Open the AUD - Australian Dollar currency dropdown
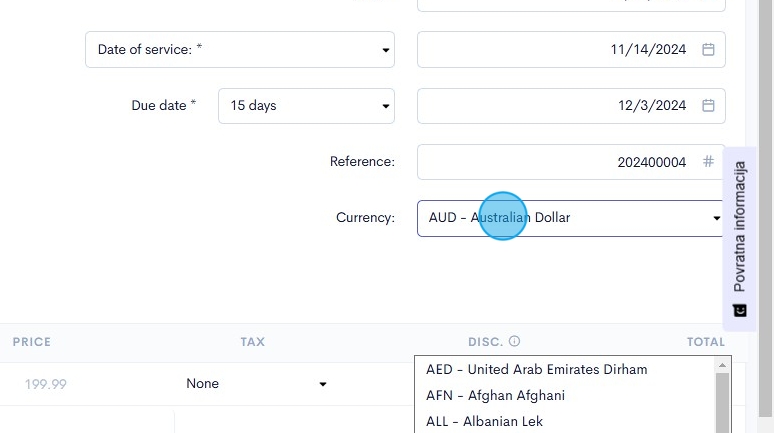Image resolution: width=774 pixels, height=433 pixels. click(570, 217)
